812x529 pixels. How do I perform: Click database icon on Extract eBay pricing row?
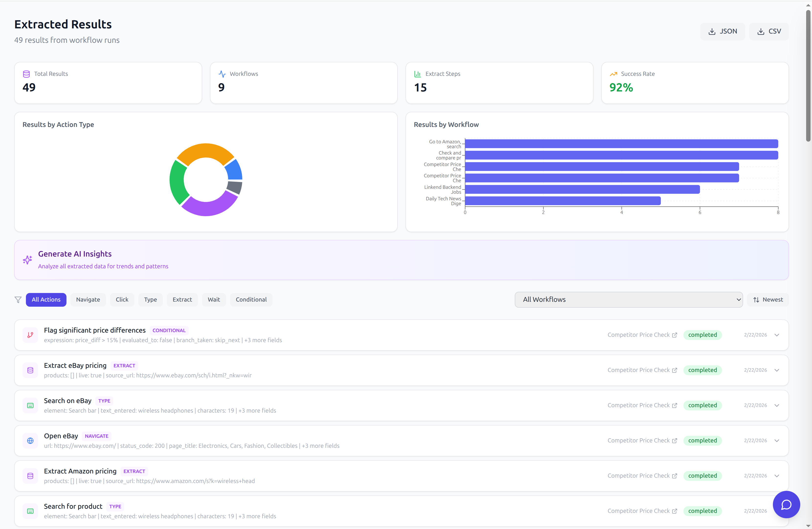tap(30, 370)
